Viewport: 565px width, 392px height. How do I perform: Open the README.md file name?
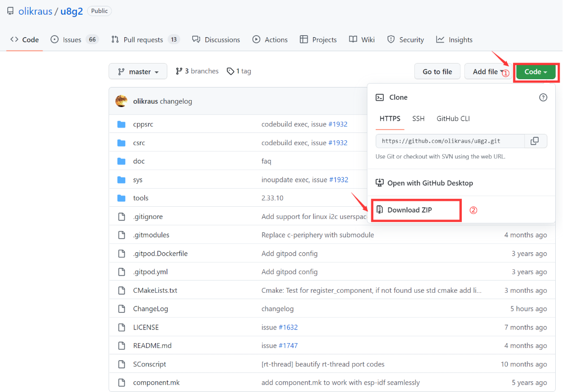(152, 346)
